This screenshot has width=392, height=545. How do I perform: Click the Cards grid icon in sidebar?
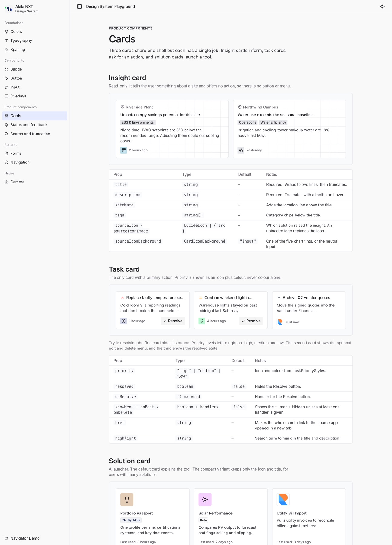[6, 116]
